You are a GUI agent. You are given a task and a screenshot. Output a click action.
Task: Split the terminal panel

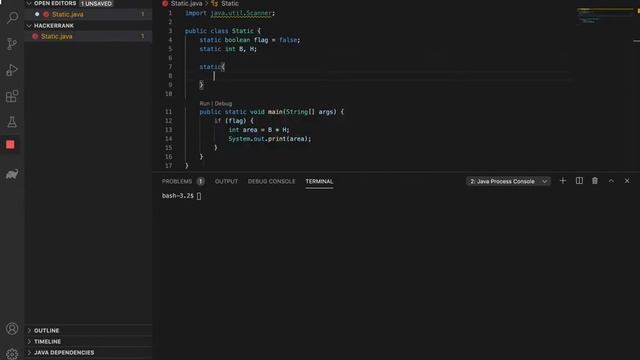pyautogui.click(x=579, y=181)
